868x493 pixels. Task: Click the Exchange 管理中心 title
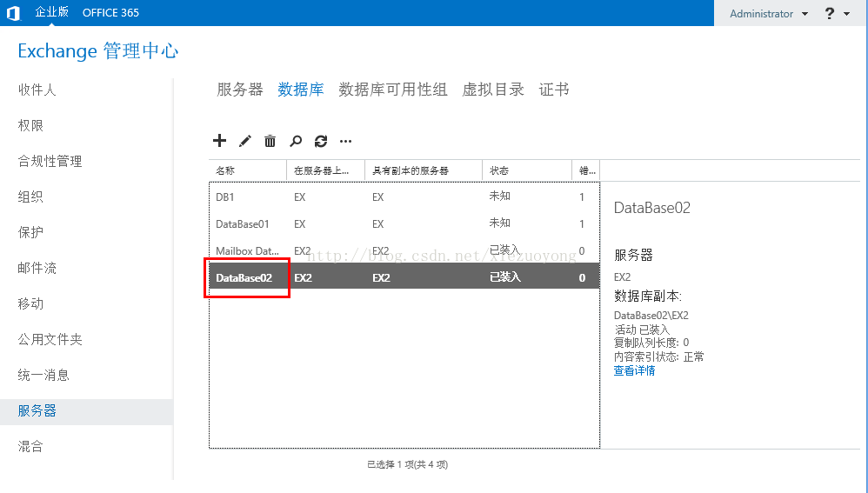(x=98, y=51)
